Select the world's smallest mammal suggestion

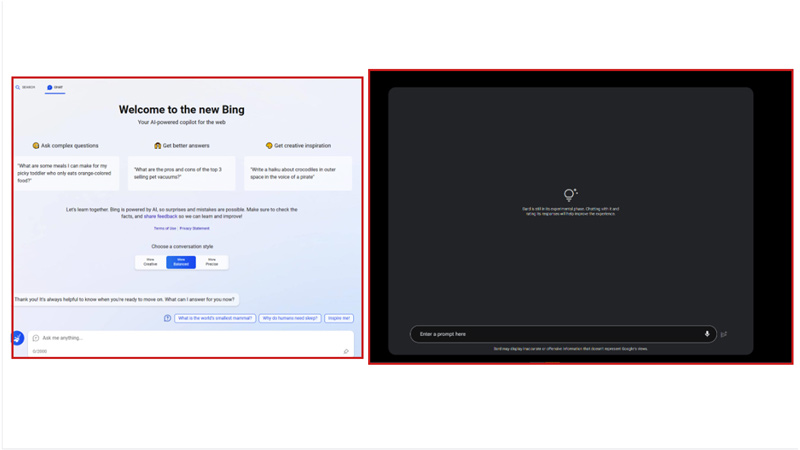215,318
